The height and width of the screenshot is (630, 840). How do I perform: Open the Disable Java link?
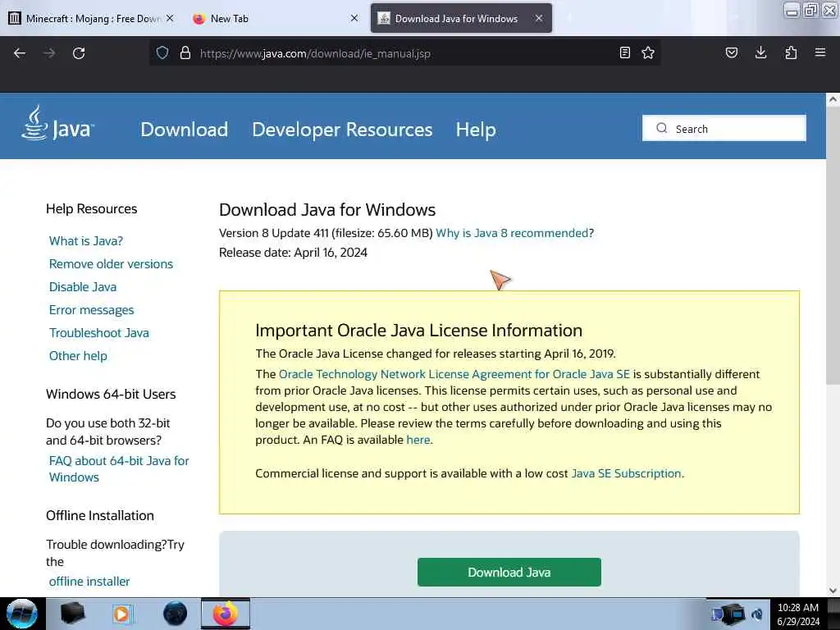[x=83, y=287]
